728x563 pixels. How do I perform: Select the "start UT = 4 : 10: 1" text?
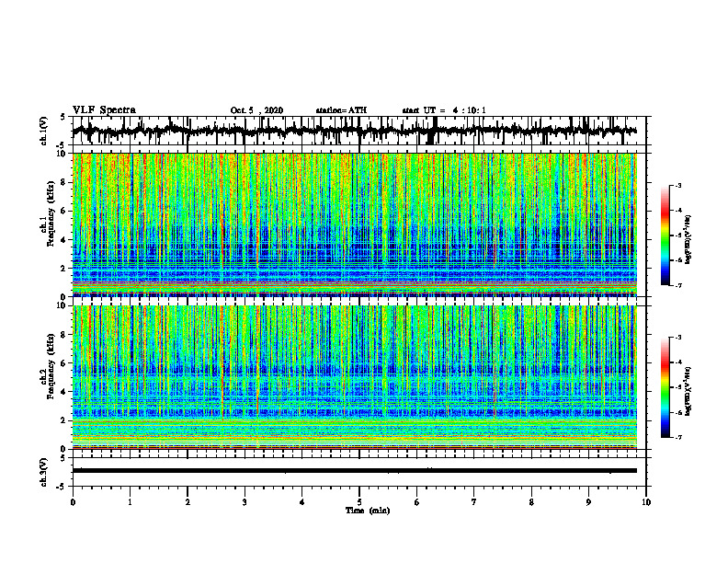click(444, 110)
